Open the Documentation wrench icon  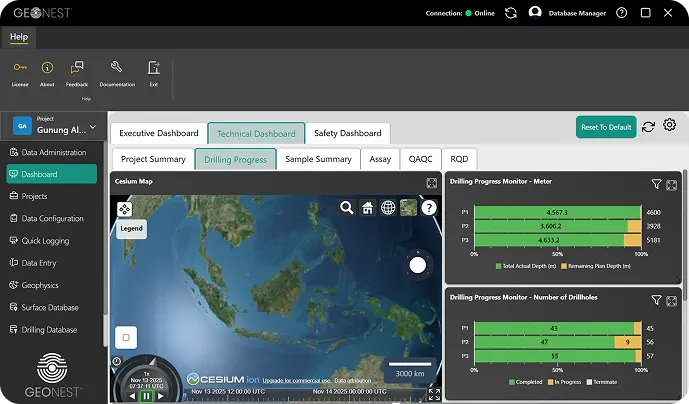[x=116, y=68]
